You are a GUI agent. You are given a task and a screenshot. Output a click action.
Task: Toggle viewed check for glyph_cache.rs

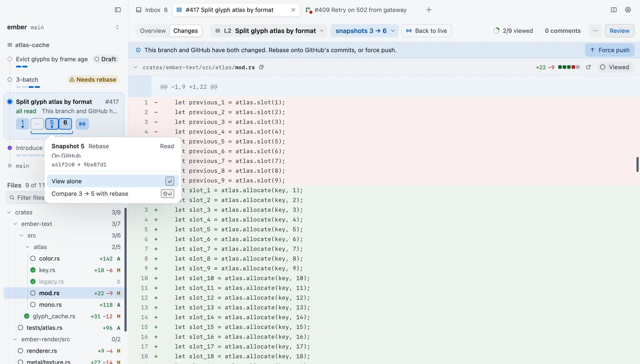pos(27,316)
